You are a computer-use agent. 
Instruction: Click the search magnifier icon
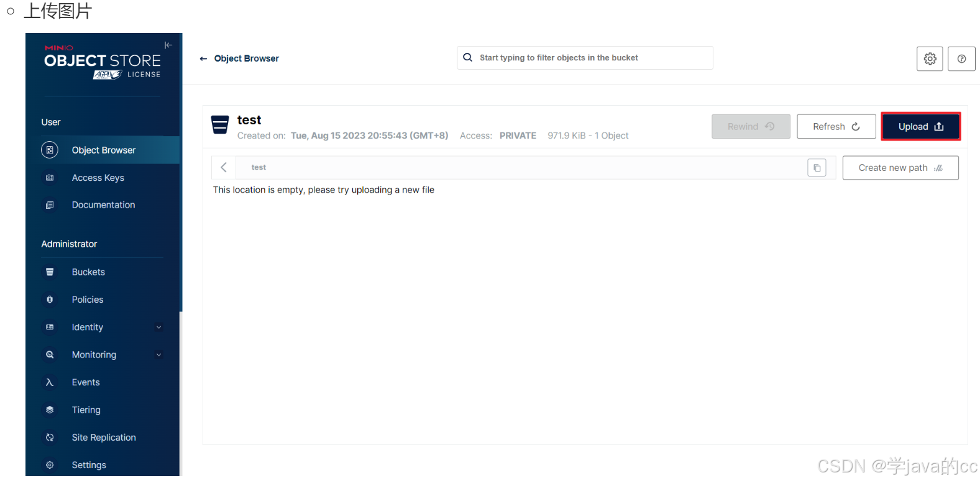[x=468, y=57]
